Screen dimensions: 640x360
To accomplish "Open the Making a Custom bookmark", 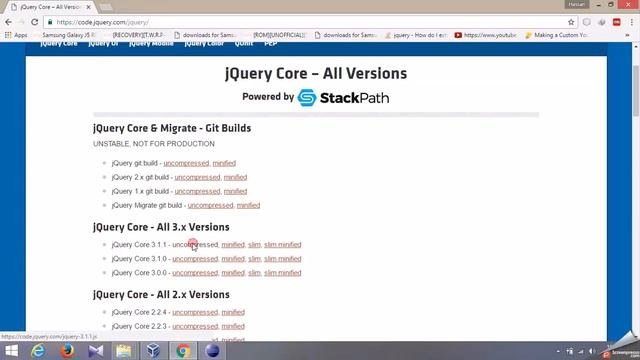I will click(556, 35).
